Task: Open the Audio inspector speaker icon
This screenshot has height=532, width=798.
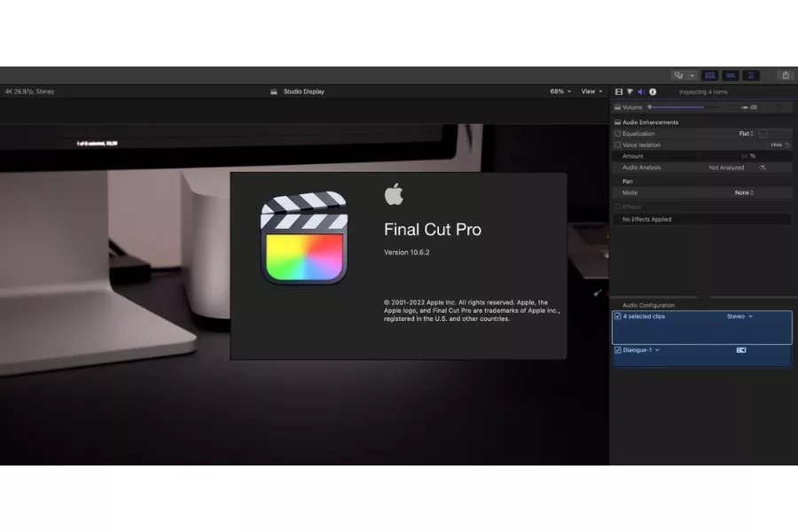Action: pyautogui.click(x=641, y=92)
